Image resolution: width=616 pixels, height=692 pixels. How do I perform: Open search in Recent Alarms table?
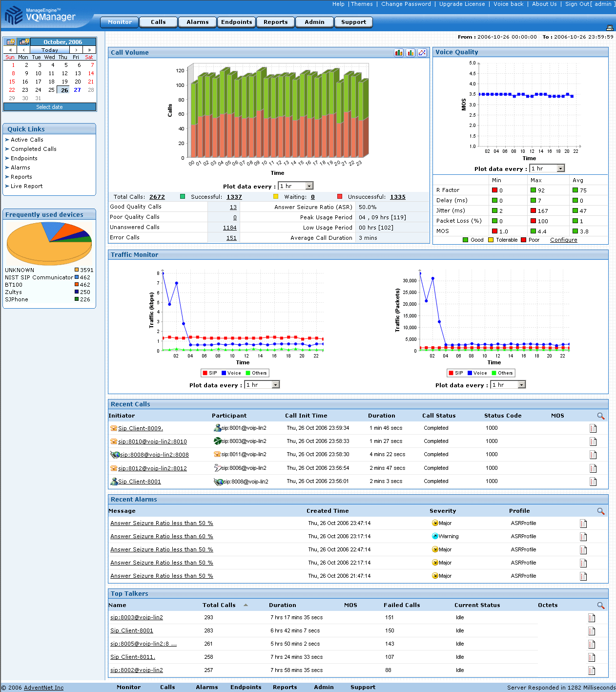(601, 511)
